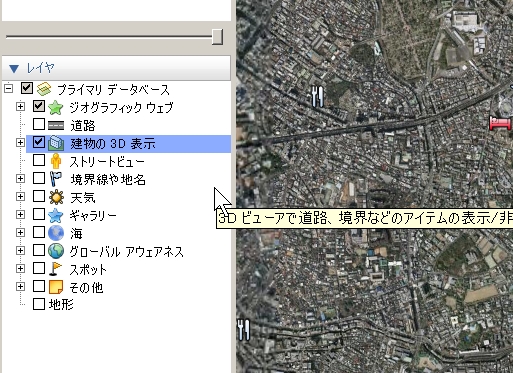The height and width of the screenshot is (373, 513).
Task: Click the yellow note icon for その他
Action: point(56,287)
